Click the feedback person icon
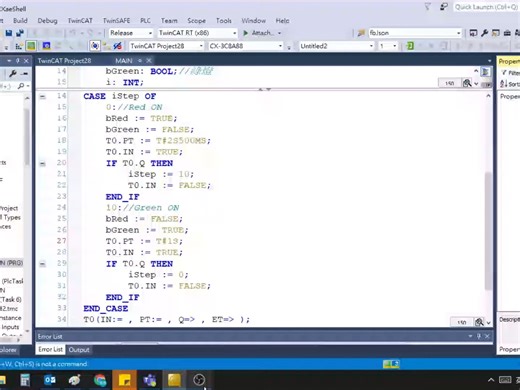 click(x=444, y=7)
